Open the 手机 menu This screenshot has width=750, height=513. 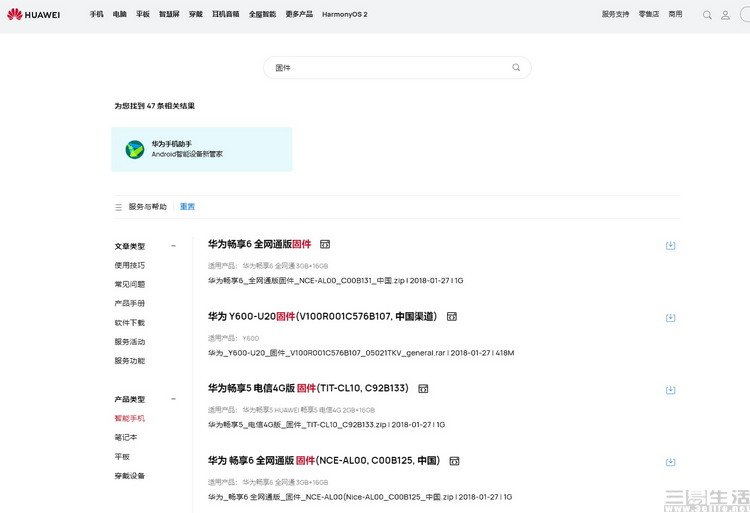tap(97, 14)
